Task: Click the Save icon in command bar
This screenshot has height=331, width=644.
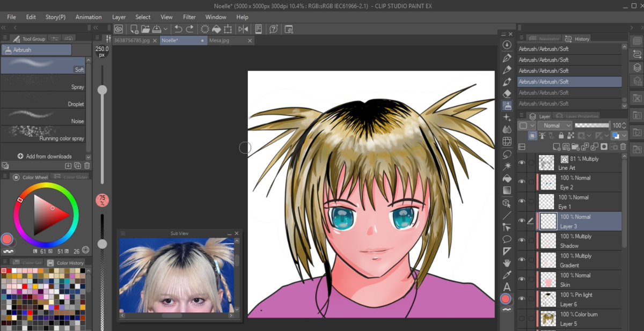Action: coord(156,29)
